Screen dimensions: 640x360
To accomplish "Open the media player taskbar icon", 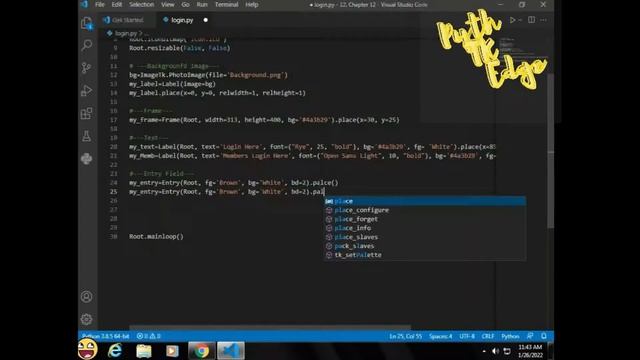I will 172,351.
